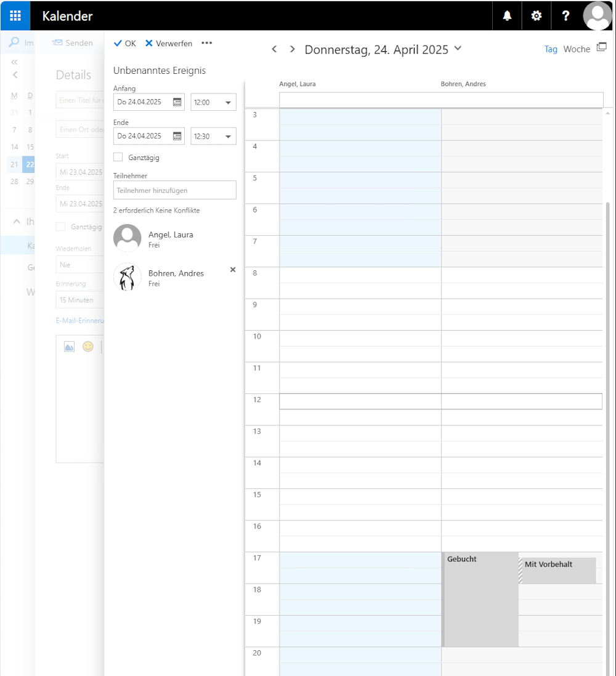This screenshot has width=616, height=676.
Task: Open the app launcher grid
Action: pos(15,15)
